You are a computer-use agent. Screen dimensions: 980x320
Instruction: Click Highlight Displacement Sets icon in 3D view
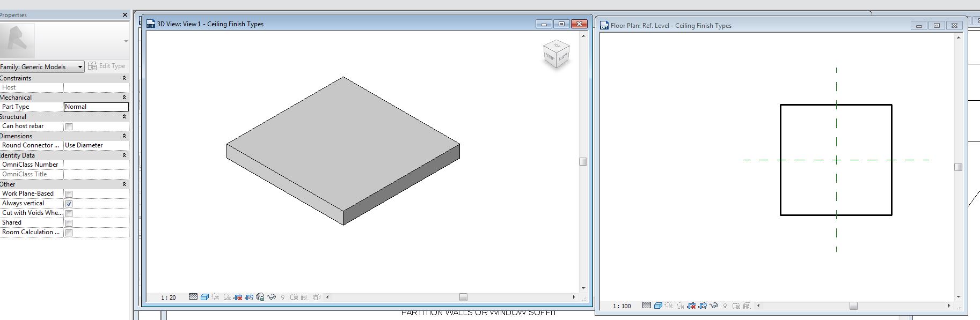pyautogui.click(x=316, y=297)
